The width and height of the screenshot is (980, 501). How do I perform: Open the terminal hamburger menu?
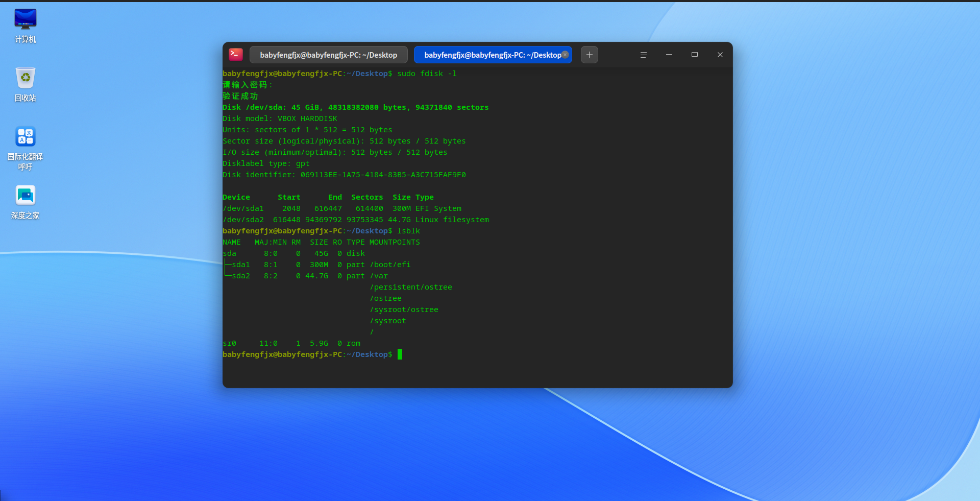coord(644,55)
